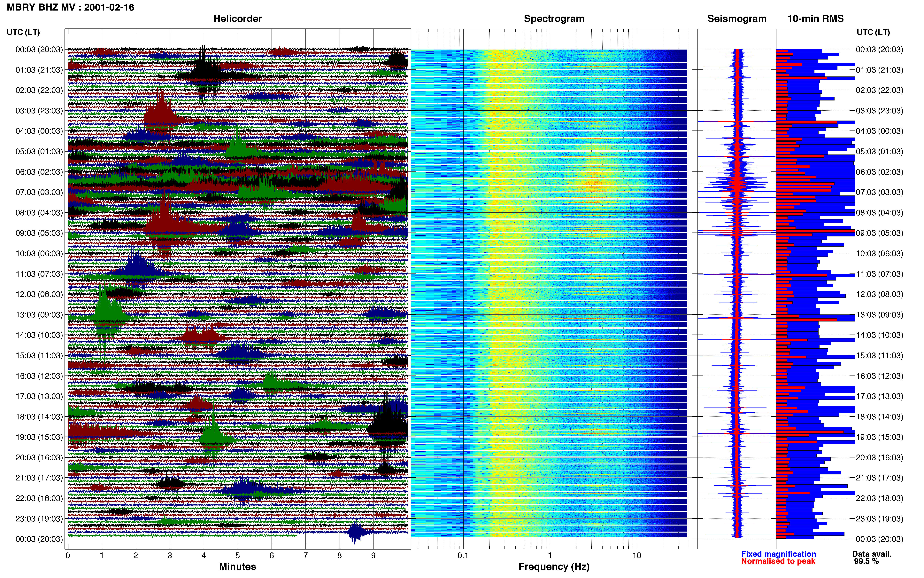Click the left time label '03:03 (23:03)'

(39, 111)
